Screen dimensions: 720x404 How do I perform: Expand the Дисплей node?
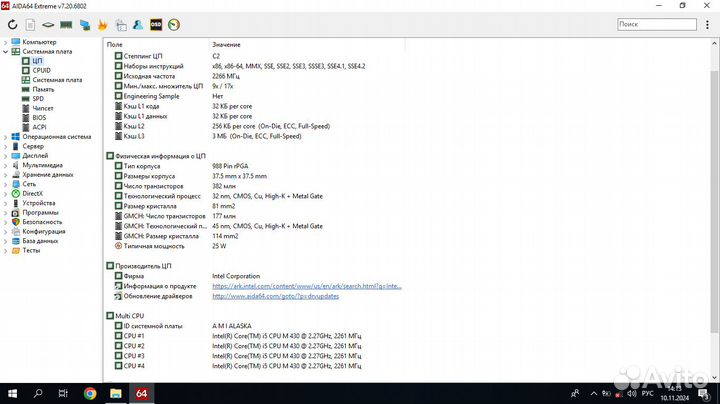[x=6, y=156]
